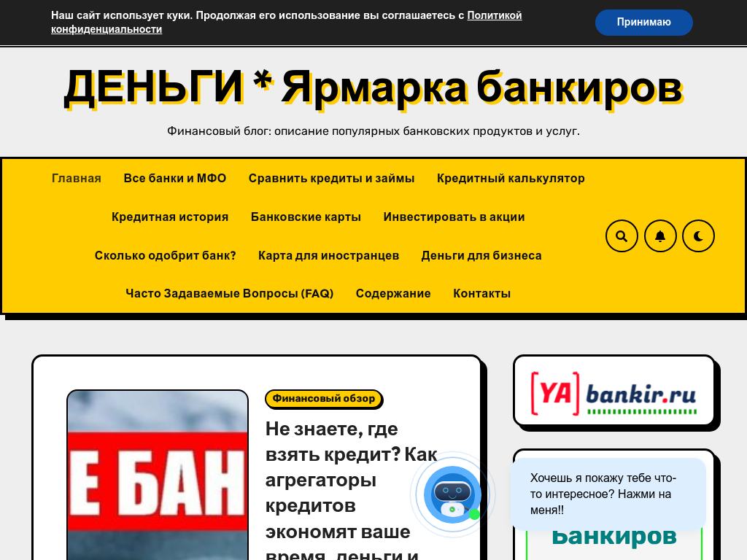
Task: Open the article Не знаете, где взять кредит?
Action: [x=351, y=491]
